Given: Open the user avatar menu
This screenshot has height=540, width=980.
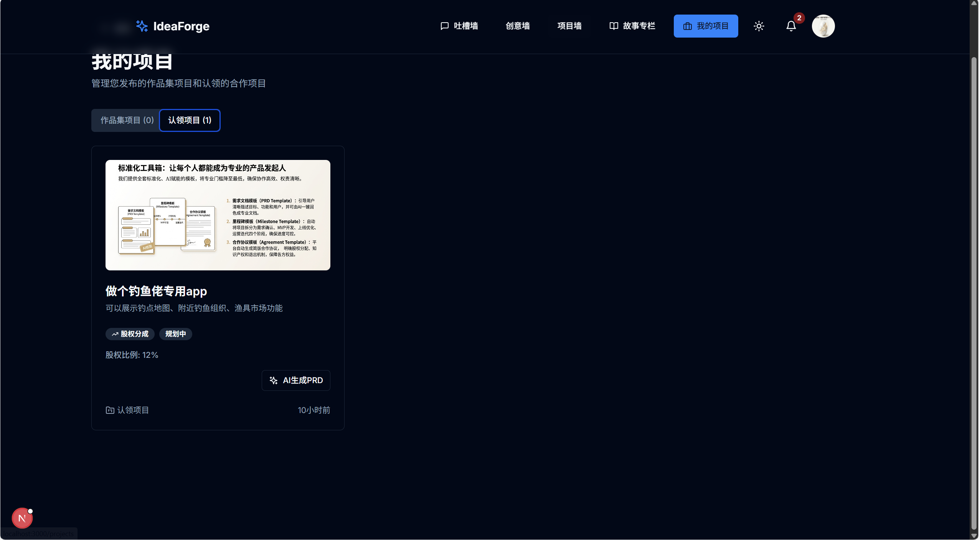Looking at the screenshot, I should point(823,26).
